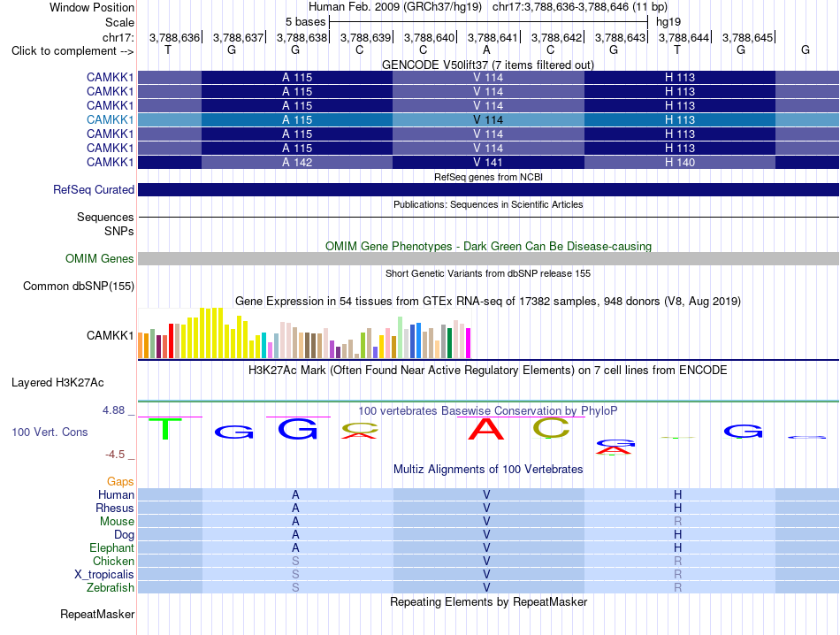
Task: Click the 'Sequences' publications track label
Action: pyautogui.click(x=105, y=217)
